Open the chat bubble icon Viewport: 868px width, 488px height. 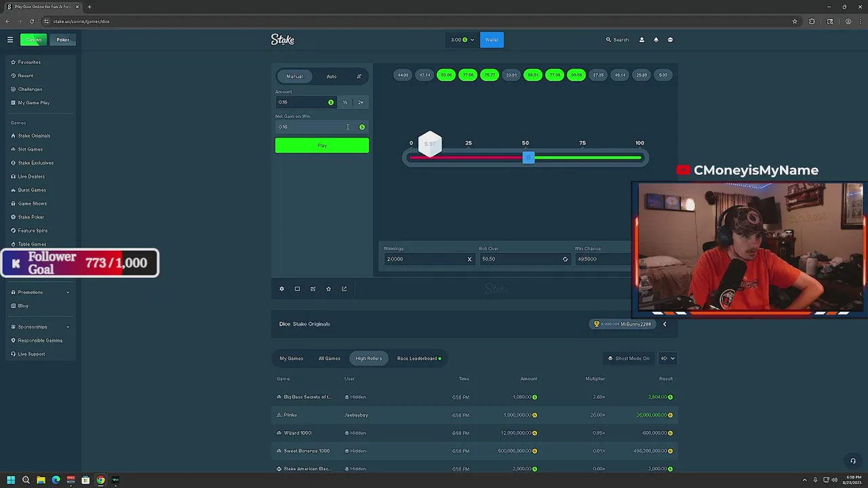[670, 40]
